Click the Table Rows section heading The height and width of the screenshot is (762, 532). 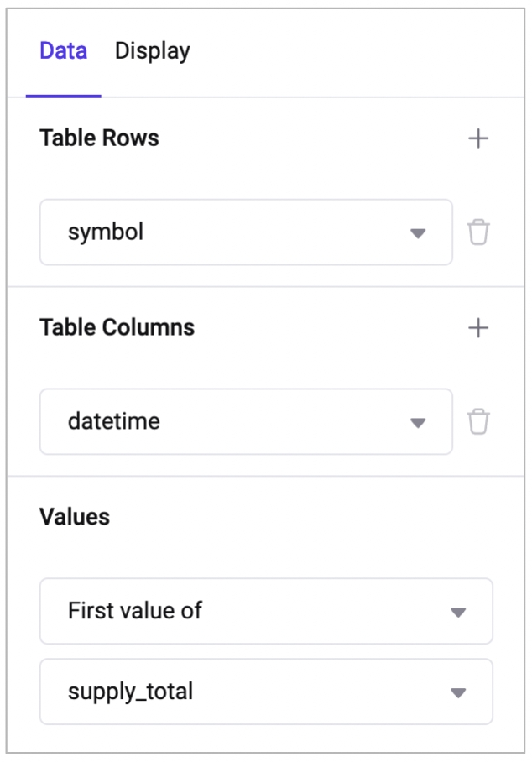99,138
